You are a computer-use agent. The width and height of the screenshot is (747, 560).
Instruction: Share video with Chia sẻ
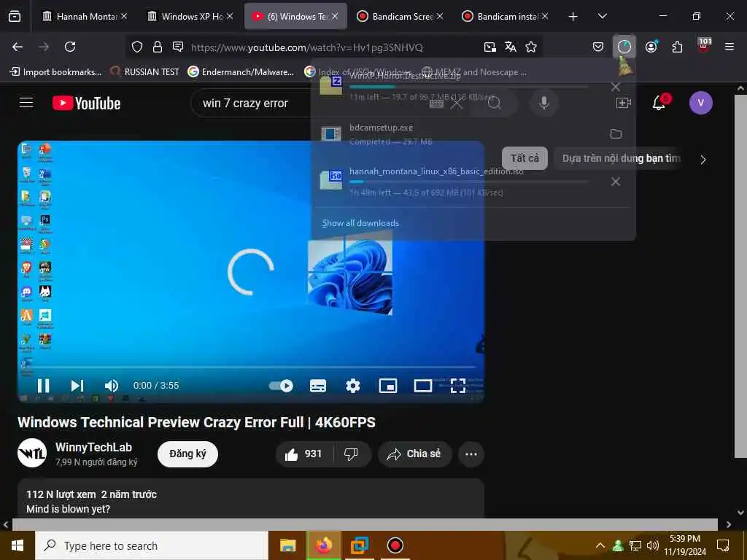[x=414, y=454]
